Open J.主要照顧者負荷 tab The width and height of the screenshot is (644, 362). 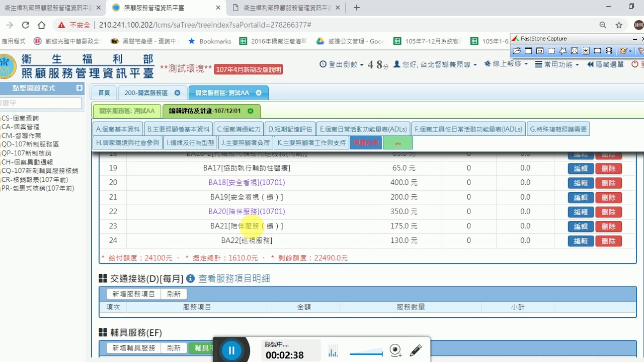tap(245, 143)
